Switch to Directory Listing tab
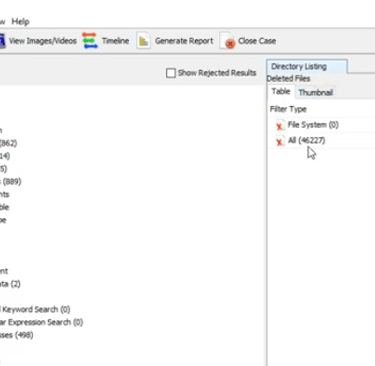The width and height of the screenshot is (375, 366). click(x=307, y=66)
